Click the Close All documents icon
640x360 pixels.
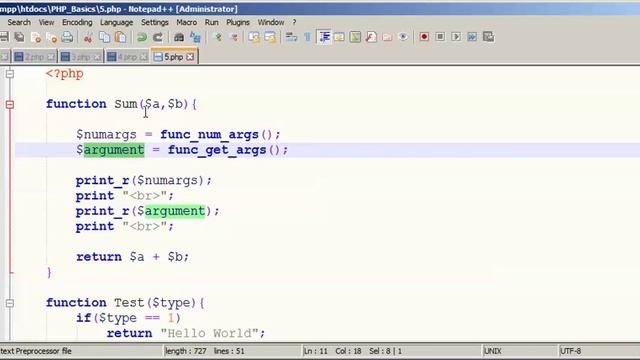51,37
